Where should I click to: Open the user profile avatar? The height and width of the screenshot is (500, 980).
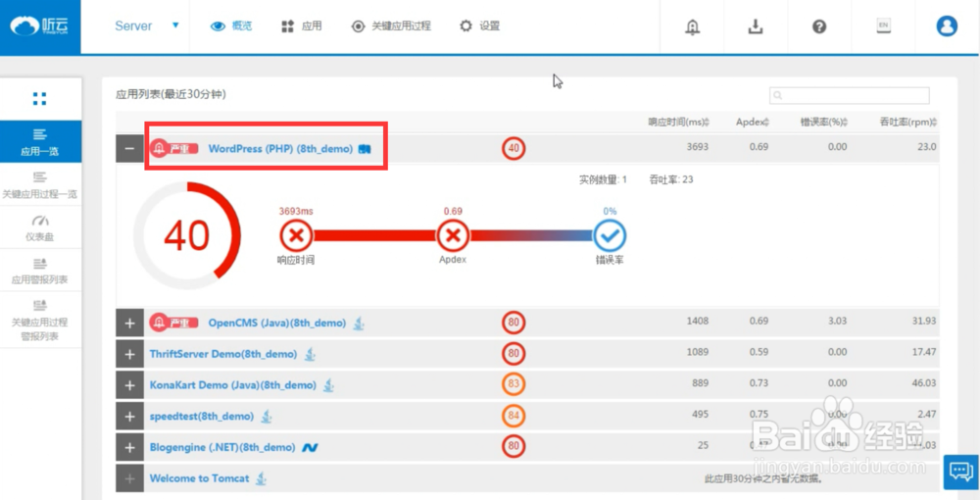point(947,26)
